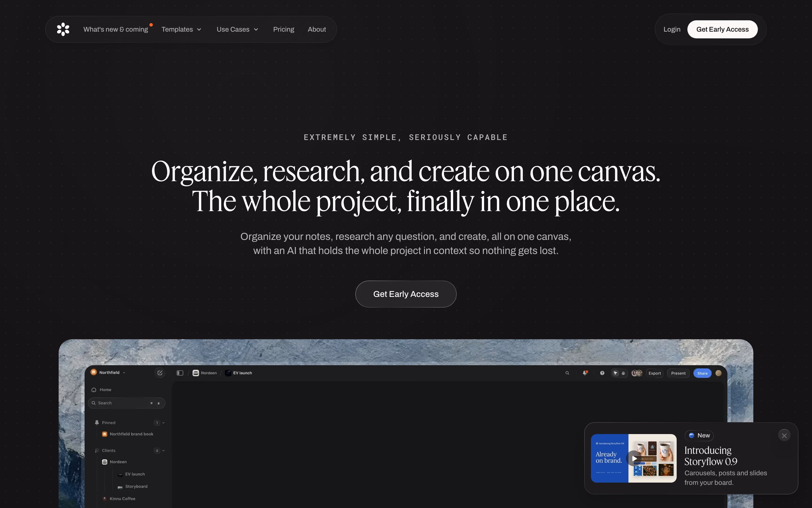
Task: Select the pointer cursor tool
Action: click(615, 373)
